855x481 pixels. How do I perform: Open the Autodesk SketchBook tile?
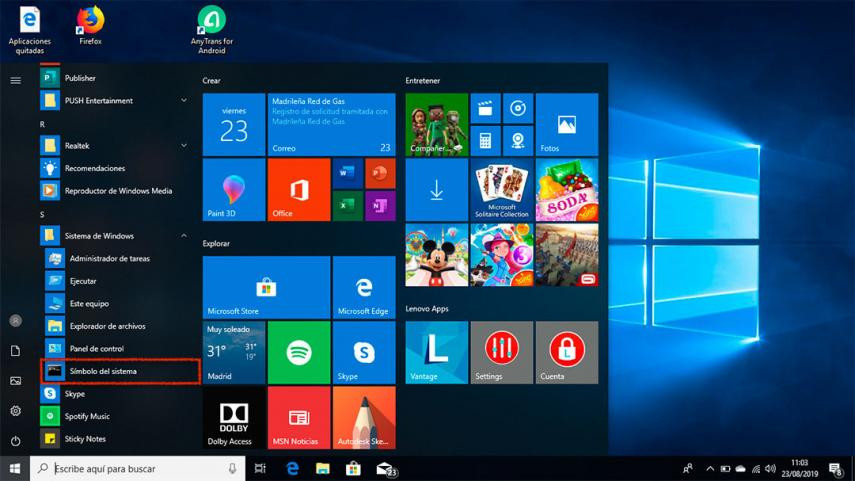[x=364, y=418]
